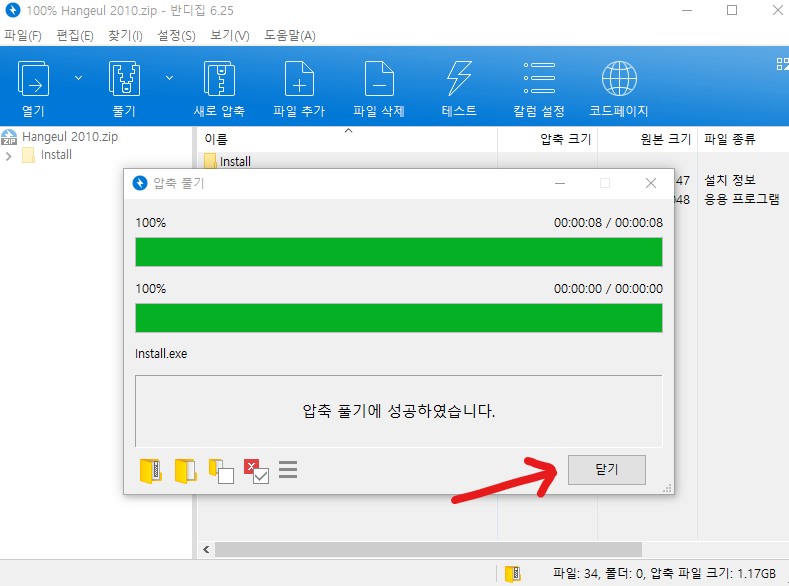This screenshot has height=586, width=789.
Task: Click the 파일 추가 toolbar icon
Action: 299,89
